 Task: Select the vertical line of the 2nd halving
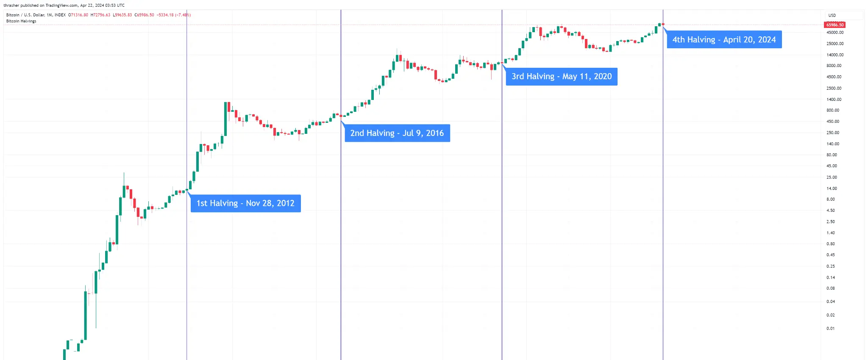[341, 185]
